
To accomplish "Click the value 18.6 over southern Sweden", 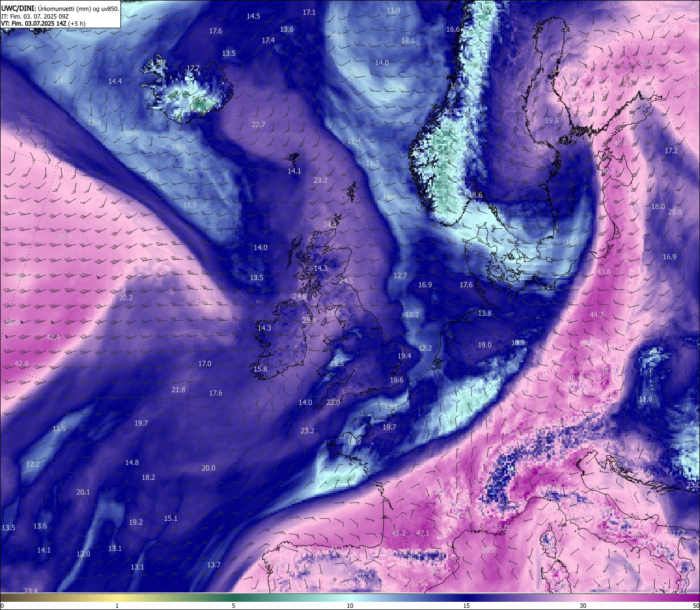I will (x=476, y=195).
